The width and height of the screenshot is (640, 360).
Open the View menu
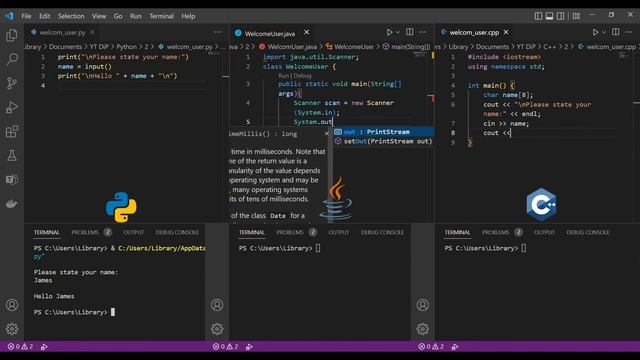tap(99, 16)
